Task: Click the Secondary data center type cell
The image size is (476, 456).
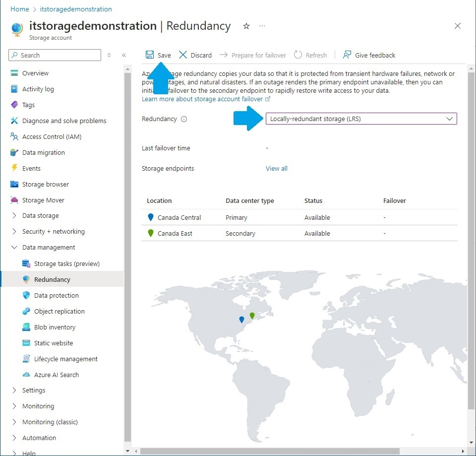Action: click(240, 233)
